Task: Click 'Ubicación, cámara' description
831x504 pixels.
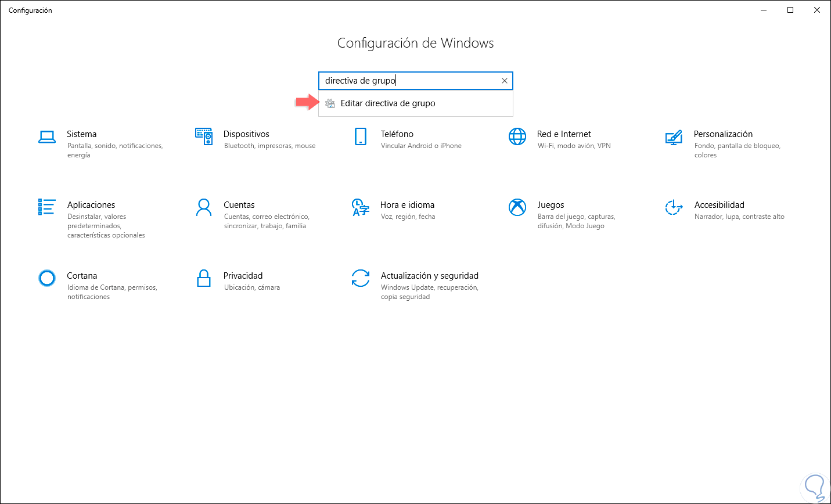Action: tap(252, 287)
